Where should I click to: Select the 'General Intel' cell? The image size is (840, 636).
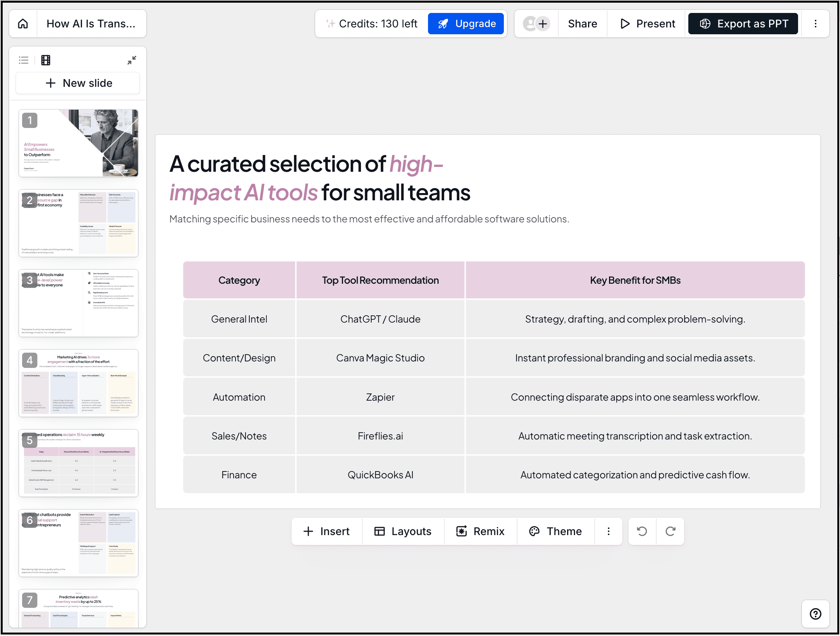click(x=239, y=319)
